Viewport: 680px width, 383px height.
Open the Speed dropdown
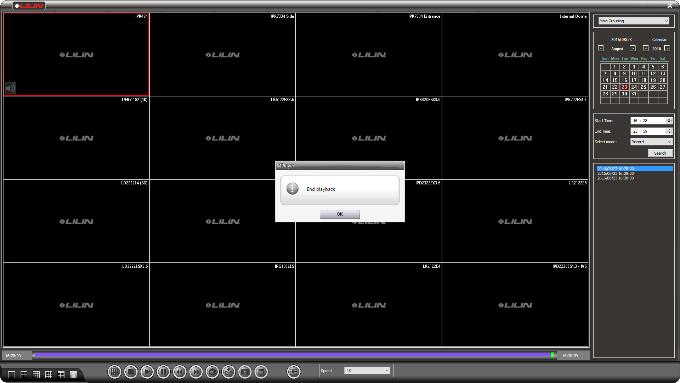(x=367, y=370)
